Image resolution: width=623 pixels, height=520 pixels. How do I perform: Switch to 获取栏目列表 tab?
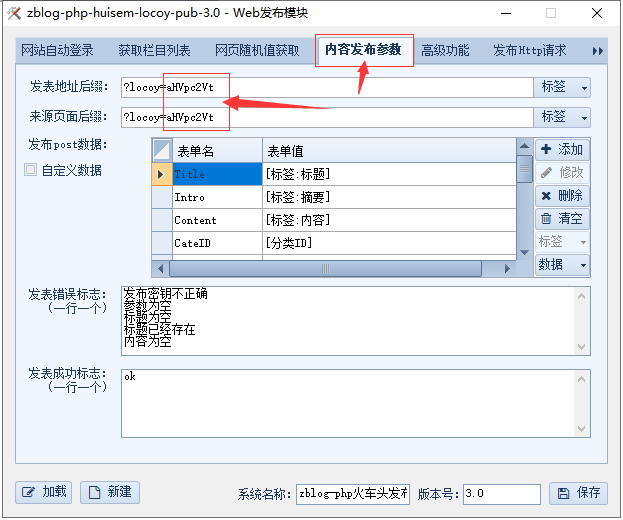point(154,50)
